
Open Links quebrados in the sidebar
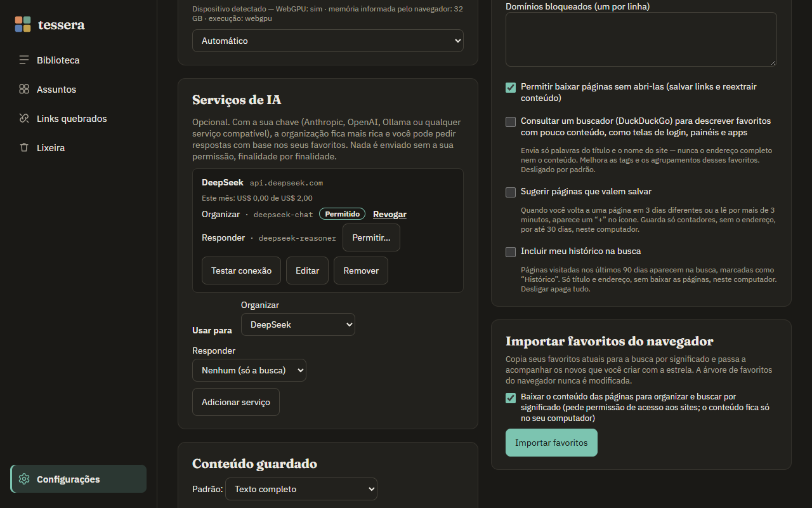coord(78,119)
